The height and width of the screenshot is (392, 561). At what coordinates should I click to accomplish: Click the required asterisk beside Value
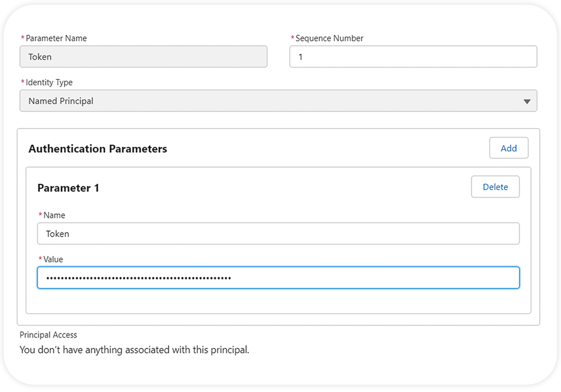(x=40, y=258)
